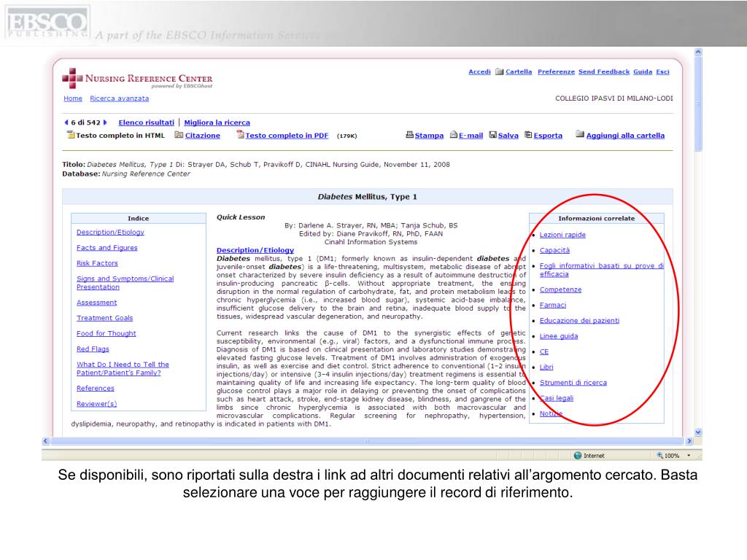Click the Cartella folder icon in header

click(499, 71)
